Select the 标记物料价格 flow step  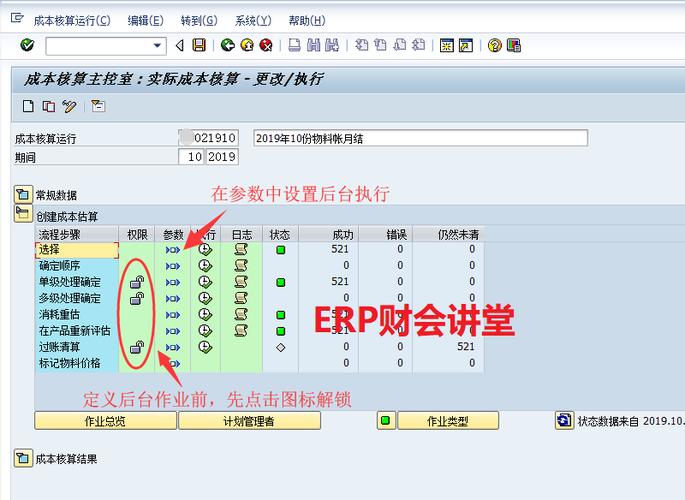(77, 363)
